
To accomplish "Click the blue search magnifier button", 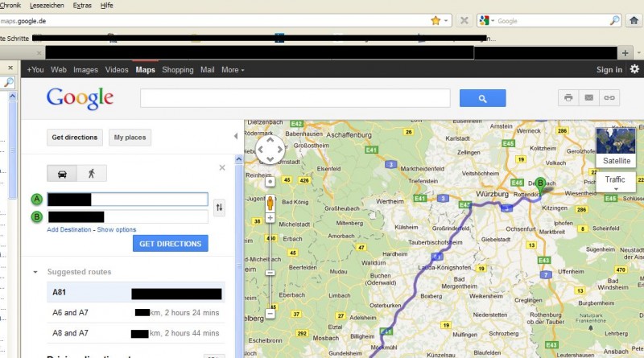I will coord(482,98).
